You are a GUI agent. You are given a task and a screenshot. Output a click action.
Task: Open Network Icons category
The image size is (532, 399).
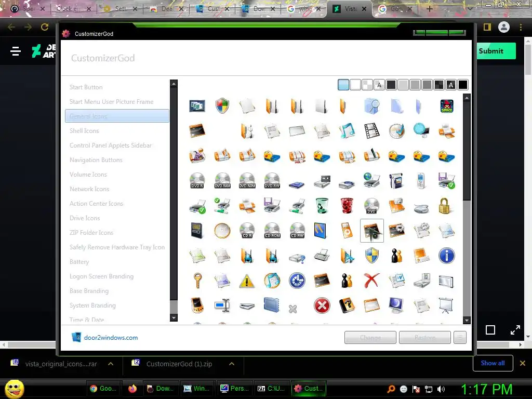click(x=89, y=189)
